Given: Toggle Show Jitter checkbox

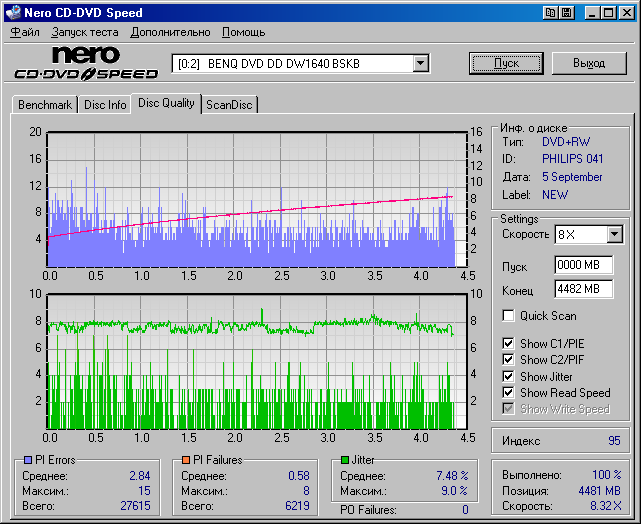Looking at the screenshot, I should (509, 376).
